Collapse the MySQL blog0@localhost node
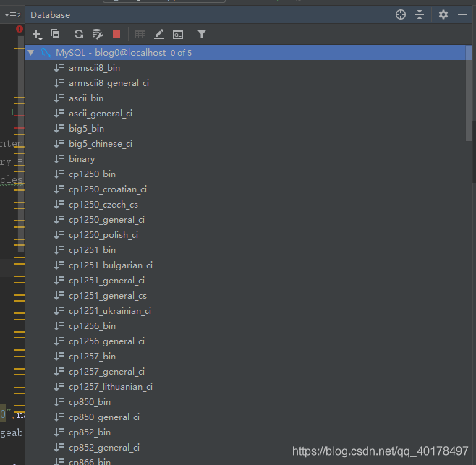476x465 pixels. point(30,53)
